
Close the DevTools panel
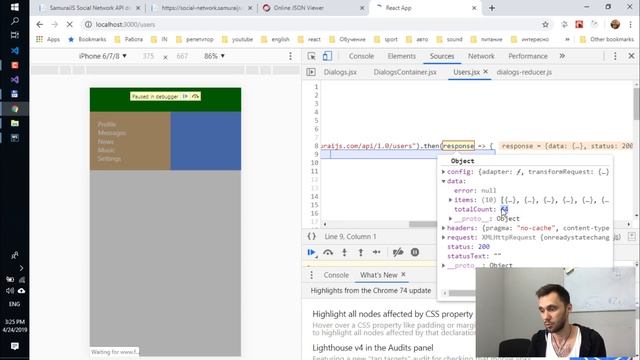631,56
